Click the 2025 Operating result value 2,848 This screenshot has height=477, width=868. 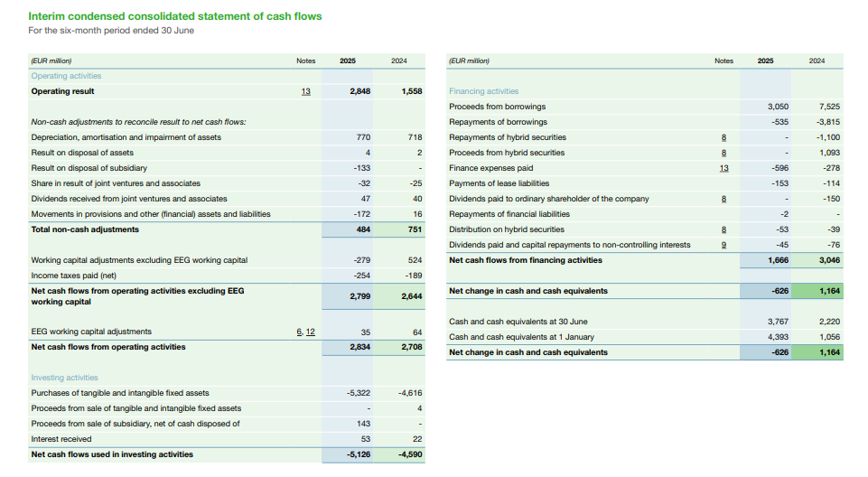[x=359, y=91]
